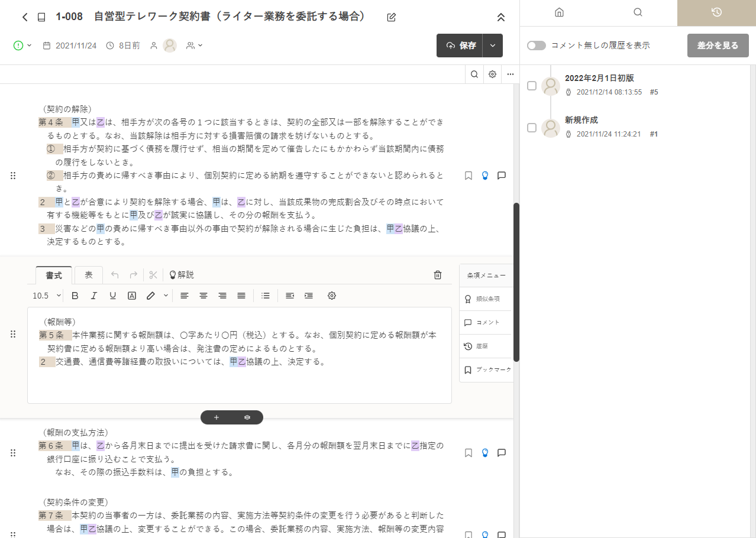Open the font size 10.5 dropdown
The image size is (756, 538).
coord(47,296)
